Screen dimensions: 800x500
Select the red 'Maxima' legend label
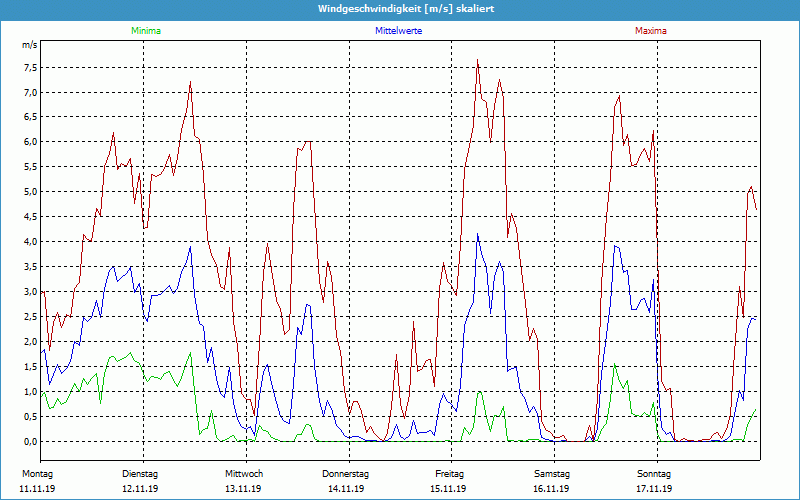coord(651,31)
